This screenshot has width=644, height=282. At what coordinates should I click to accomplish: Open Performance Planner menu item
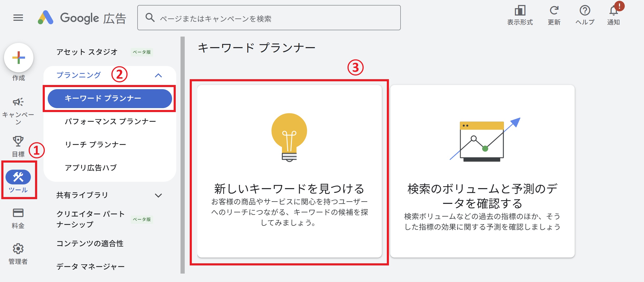110,122
